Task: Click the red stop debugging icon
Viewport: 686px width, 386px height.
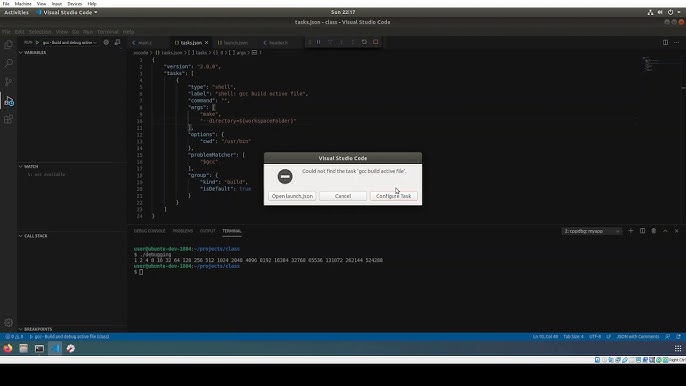Action: coord(375,42)
